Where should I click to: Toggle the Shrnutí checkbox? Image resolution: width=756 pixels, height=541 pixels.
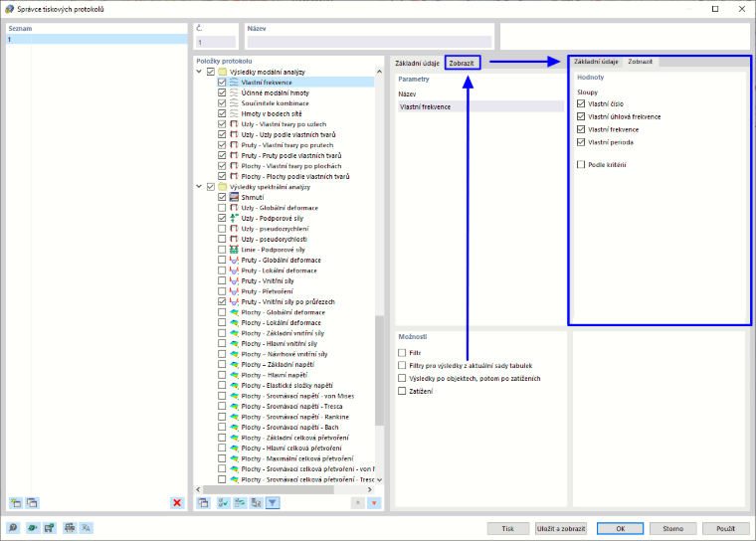pos(222,197)
